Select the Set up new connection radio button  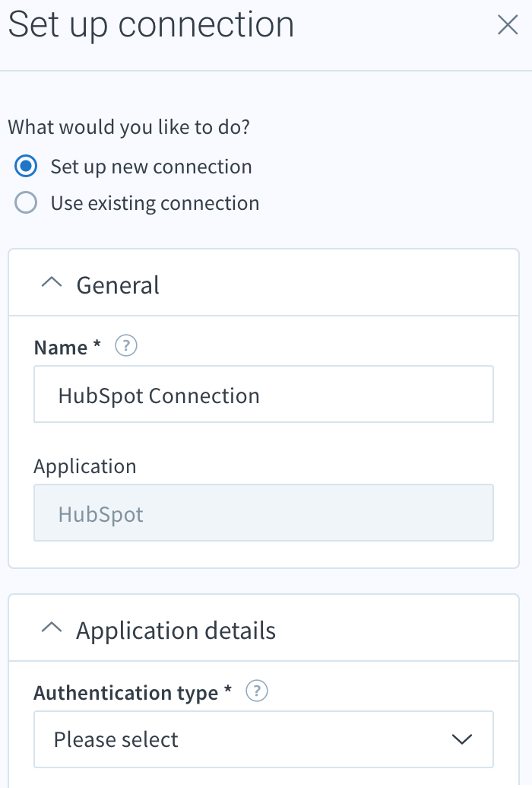(26, 167)
